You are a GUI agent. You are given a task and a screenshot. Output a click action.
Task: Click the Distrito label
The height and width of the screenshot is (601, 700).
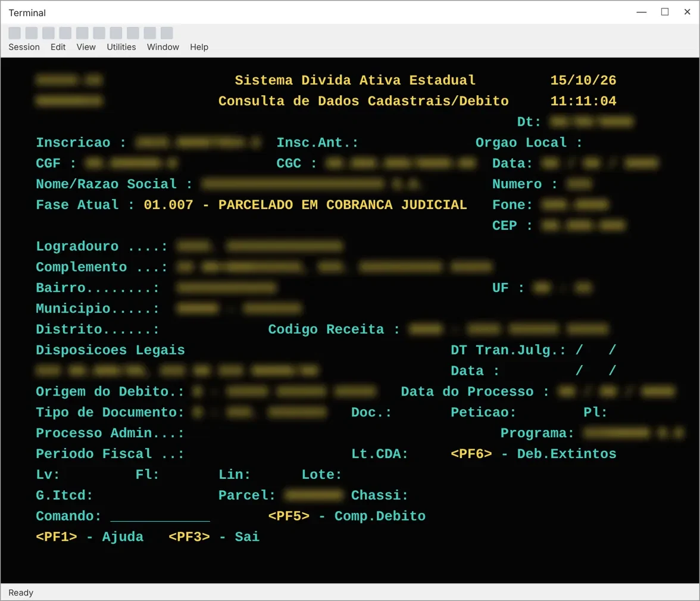tap(98, 329)
